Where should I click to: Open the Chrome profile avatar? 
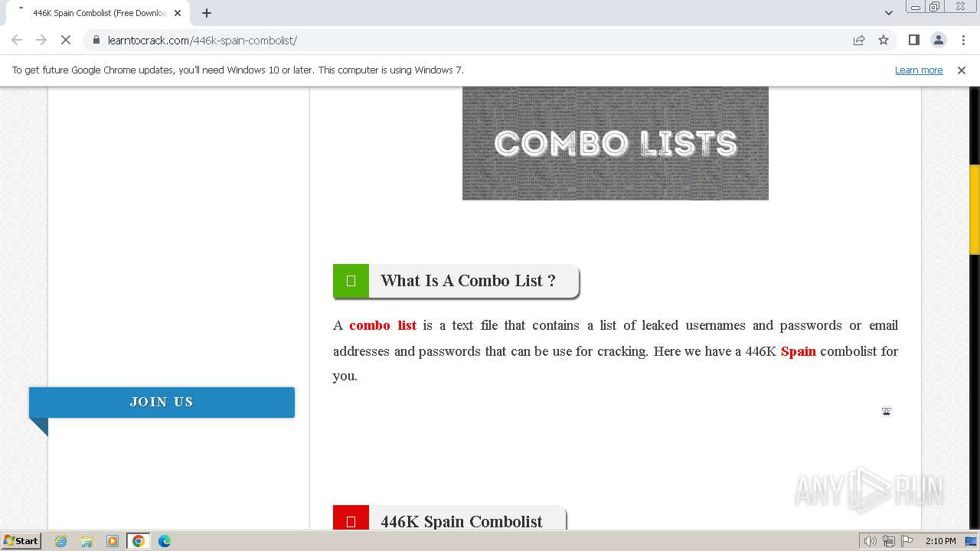[x=938, y=40]
